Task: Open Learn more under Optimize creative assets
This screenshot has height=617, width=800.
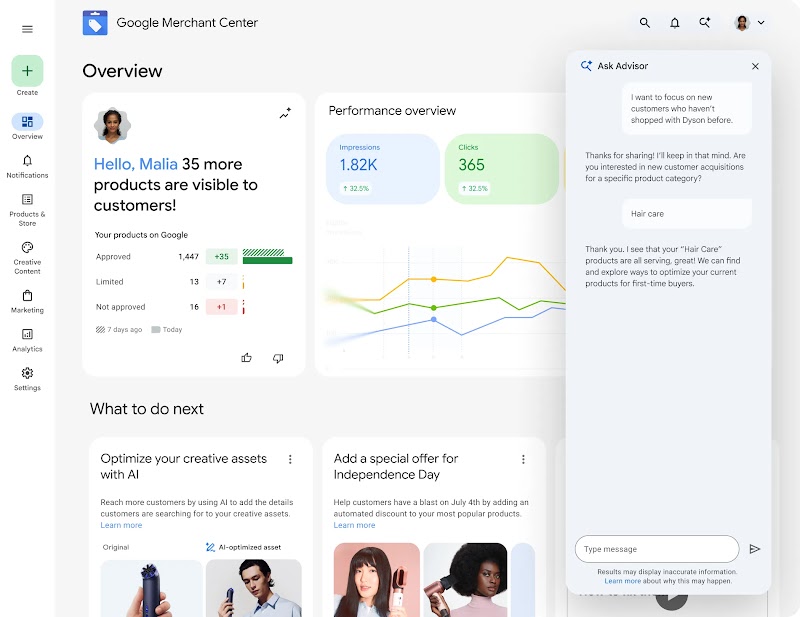Action: point(121,525)
